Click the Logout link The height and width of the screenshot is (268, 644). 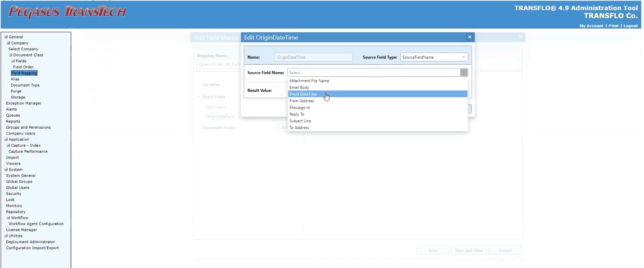pyautogui.click(x=630, y=26)
